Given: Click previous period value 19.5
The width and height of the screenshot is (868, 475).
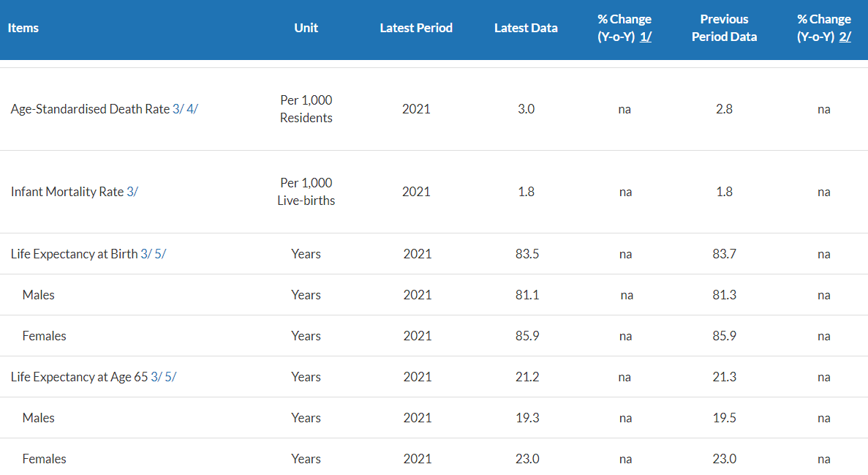Looking at the screenshot, I should 724,418.
